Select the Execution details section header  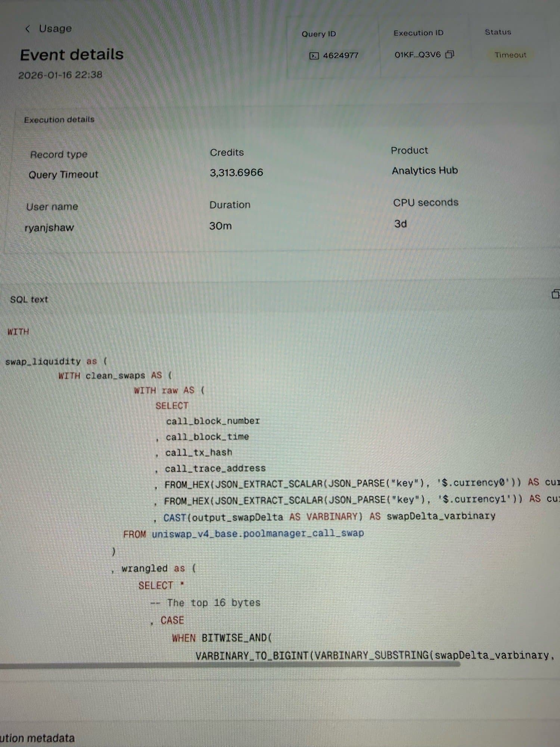[59, 120]
